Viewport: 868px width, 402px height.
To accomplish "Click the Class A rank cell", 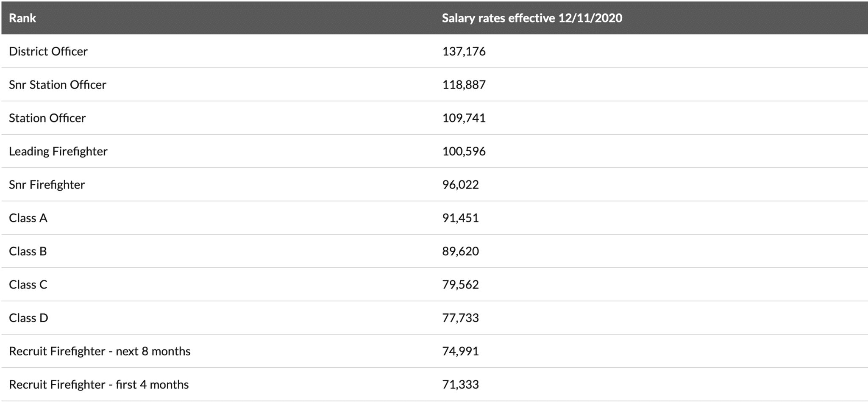I will pos(28,218).
